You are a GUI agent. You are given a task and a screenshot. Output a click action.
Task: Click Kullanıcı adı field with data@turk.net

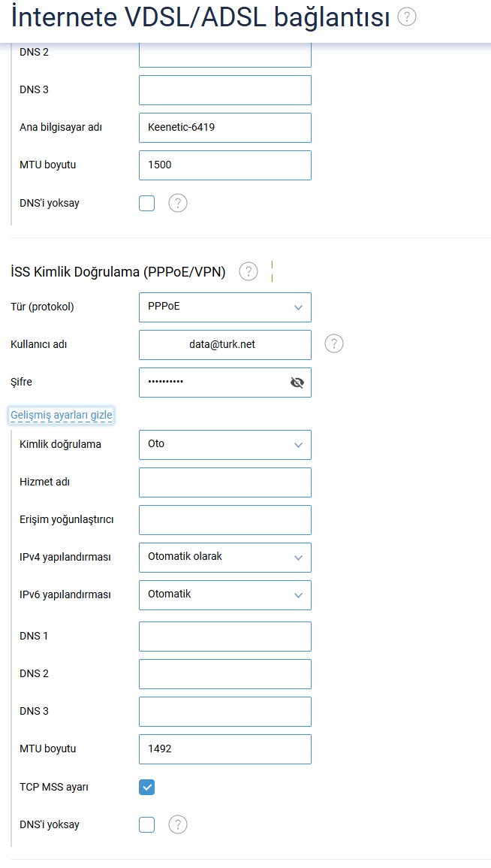[x=225, y=345]
